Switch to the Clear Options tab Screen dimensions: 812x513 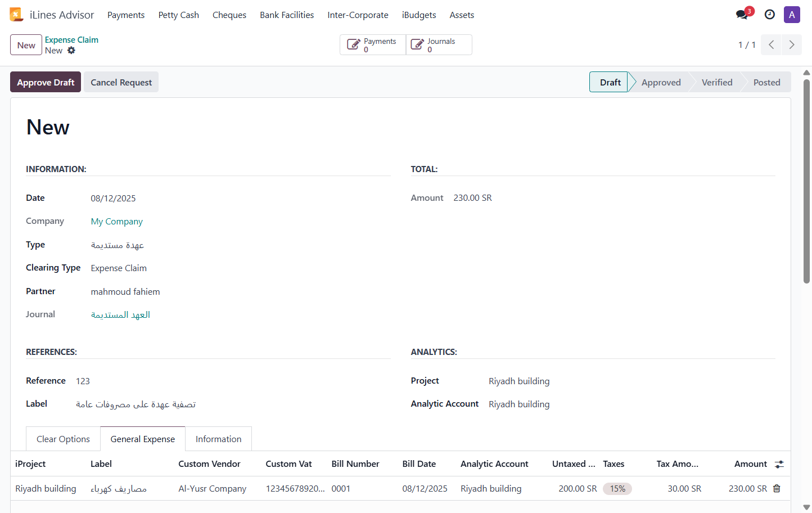tap(63, 439)
